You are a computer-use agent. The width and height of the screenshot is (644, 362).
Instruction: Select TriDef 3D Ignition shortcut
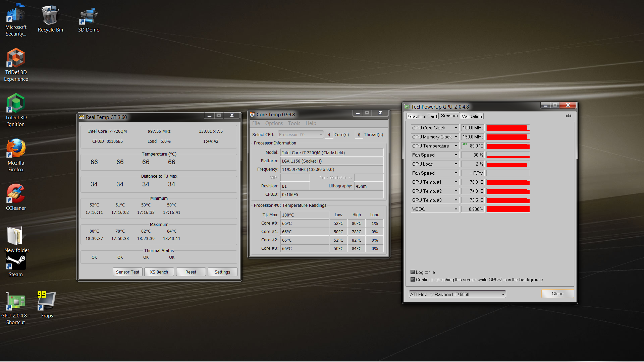click(x=16, y=110)
